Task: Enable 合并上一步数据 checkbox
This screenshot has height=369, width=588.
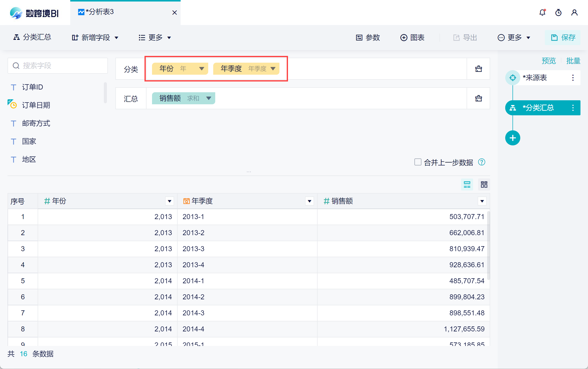Action: click(418, 162)
